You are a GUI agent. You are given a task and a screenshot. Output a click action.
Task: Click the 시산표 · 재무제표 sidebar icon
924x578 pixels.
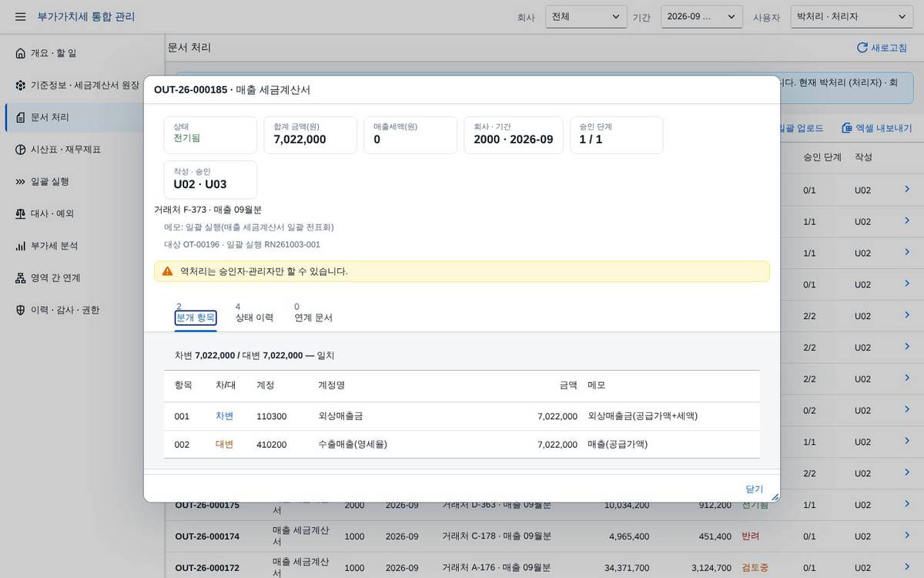pyautogui.click(x=21, y=150)
